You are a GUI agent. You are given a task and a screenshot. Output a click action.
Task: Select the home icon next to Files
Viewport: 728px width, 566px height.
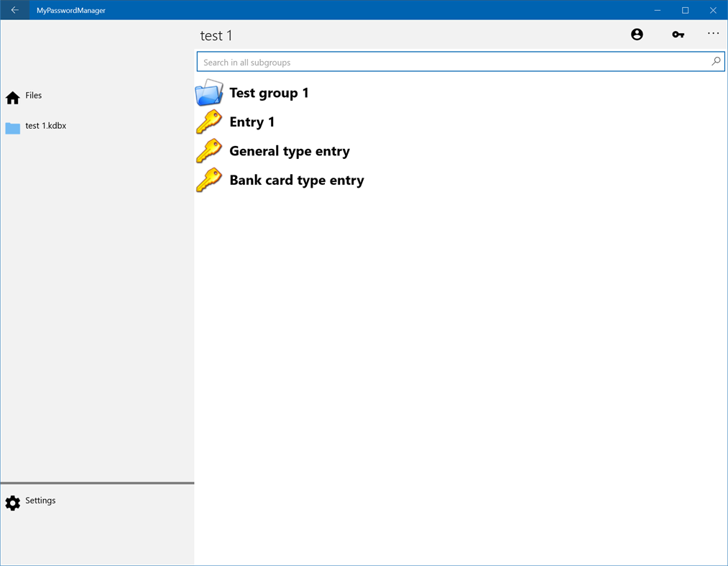[11, 96]
